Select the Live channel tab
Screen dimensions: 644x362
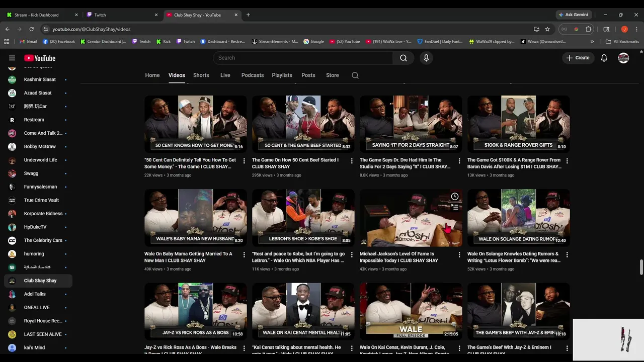click(225, 75)
